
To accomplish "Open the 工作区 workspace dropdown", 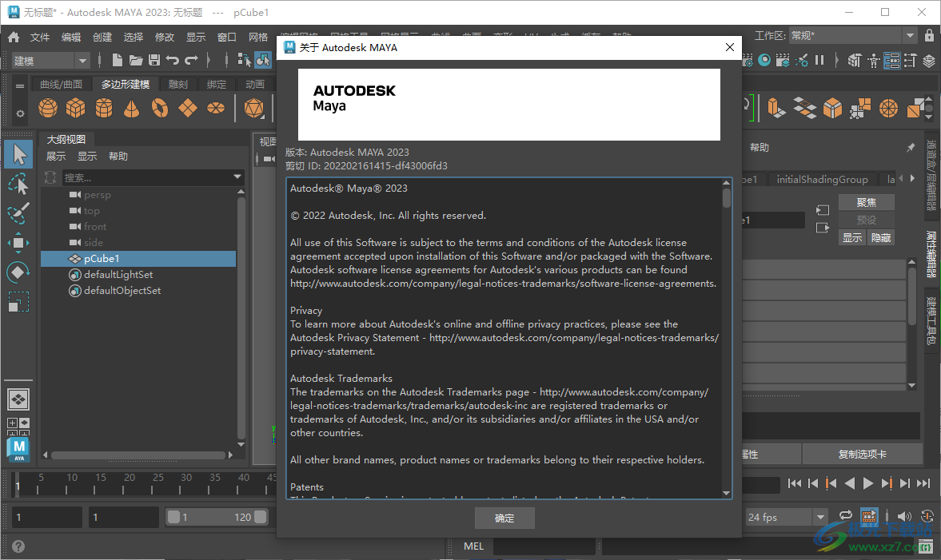I will tap(911, 35).
